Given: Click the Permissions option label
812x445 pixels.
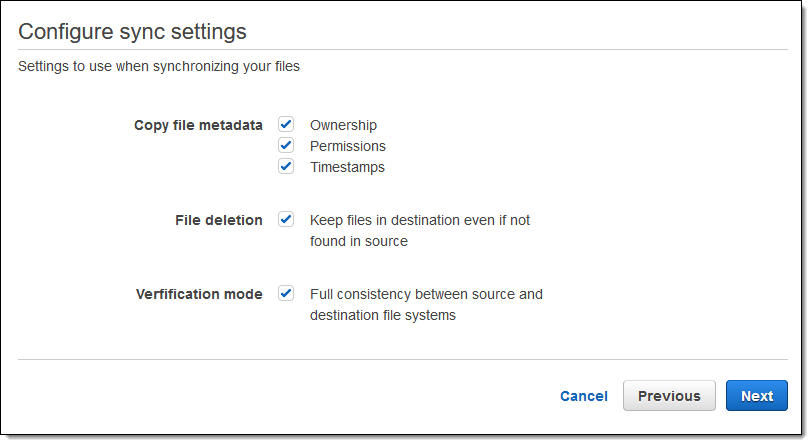Looking at the screenshot, I should coord(347,146).
